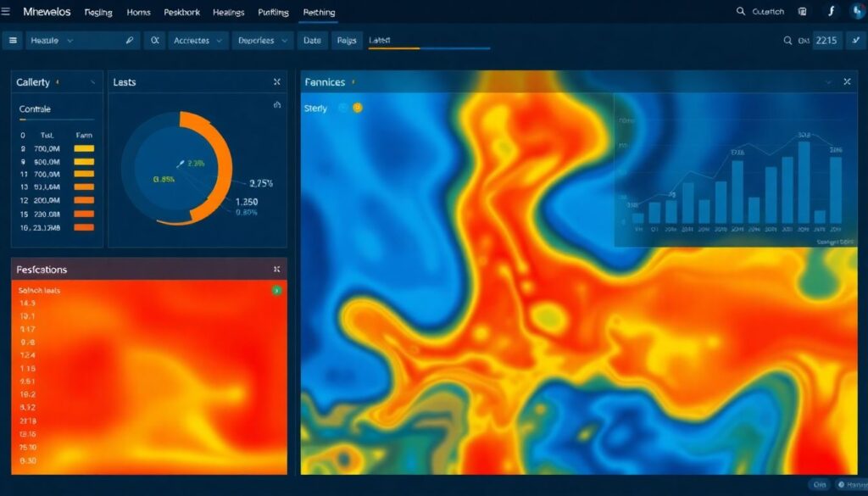The image size is (868, 496).
Task: Click the Date button in the toolbar
Action: click(312, 40)
